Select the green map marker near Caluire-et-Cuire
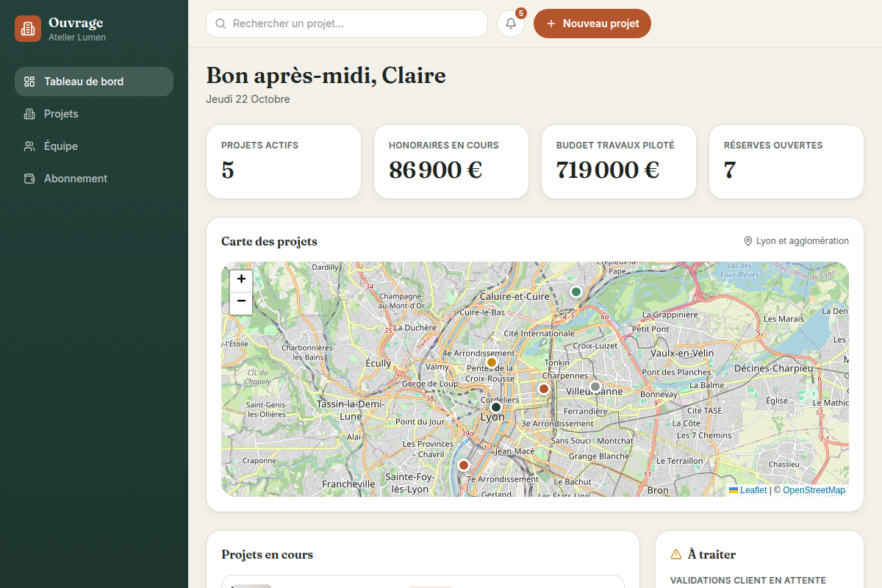Image resolution: width=882 pixels, height=588 pixels. click(x=576, y=292)
